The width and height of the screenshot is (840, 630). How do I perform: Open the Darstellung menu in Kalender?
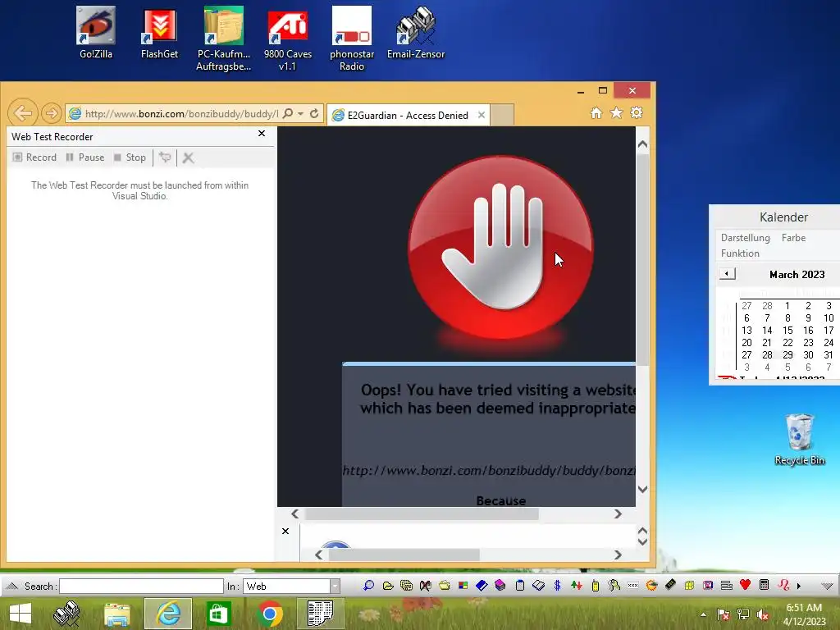point(745,237)
